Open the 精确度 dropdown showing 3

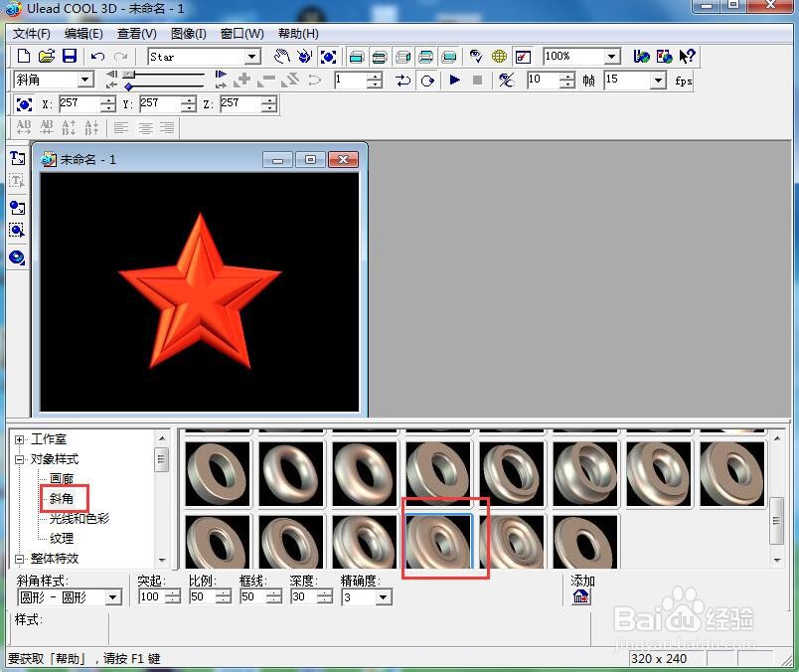(384, 597)
